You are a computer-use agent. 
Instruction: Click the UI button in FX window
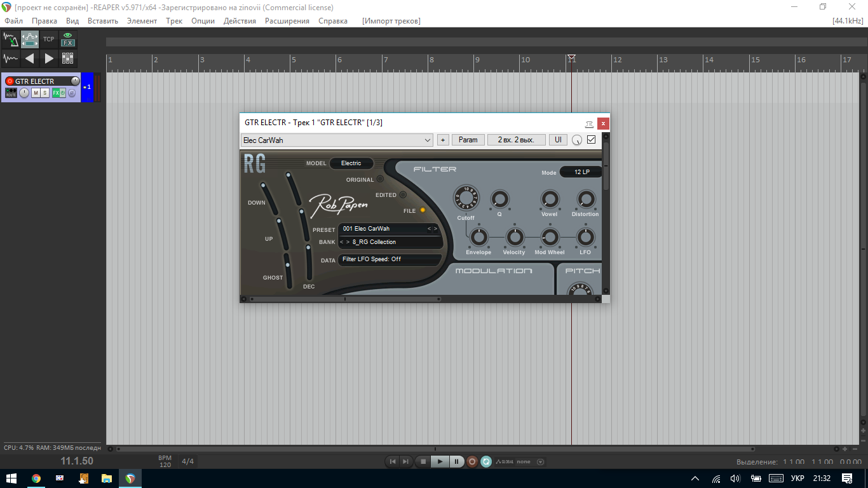click(558, 140)
